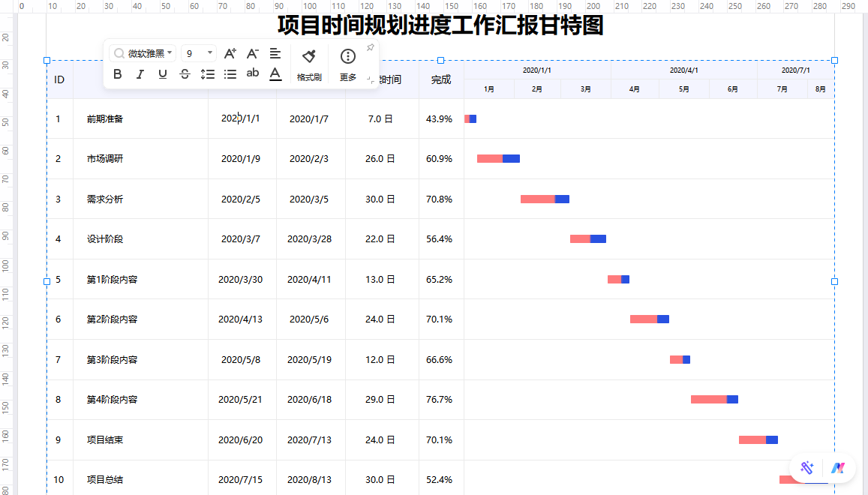
Task: Open the 更多 more options button
Action: point(347,64)
